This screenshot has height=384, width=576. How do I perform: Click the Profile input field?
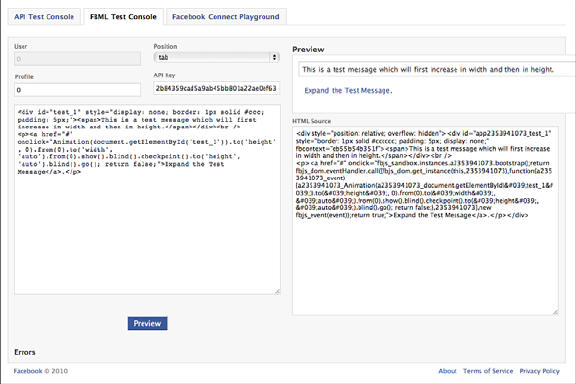tap(78, 90)
